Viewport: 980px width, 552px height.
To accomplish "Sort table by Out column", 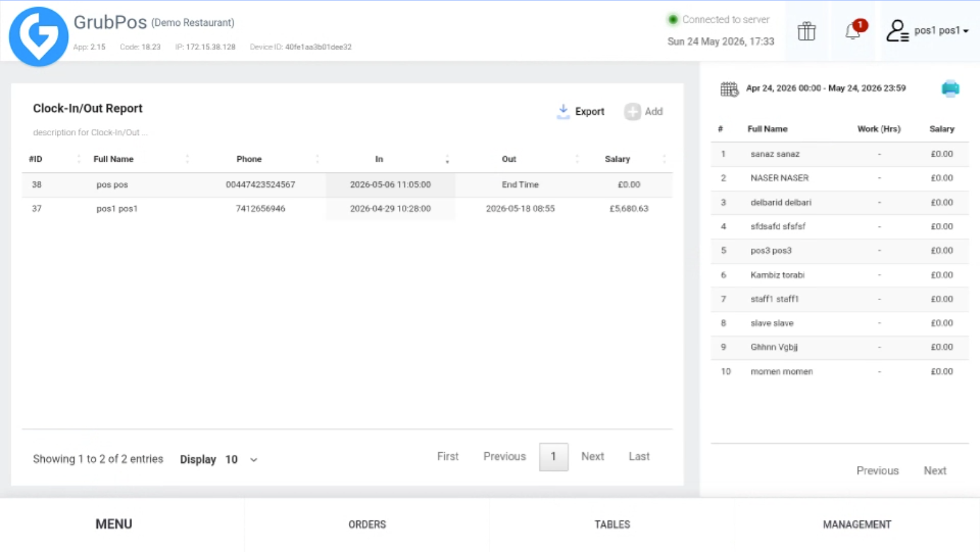I will coord(520,159).
